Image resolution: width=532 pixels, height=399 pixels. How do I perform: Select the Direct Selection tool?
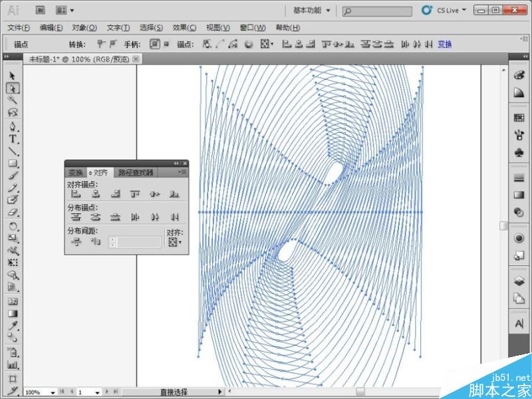point(12,87)
